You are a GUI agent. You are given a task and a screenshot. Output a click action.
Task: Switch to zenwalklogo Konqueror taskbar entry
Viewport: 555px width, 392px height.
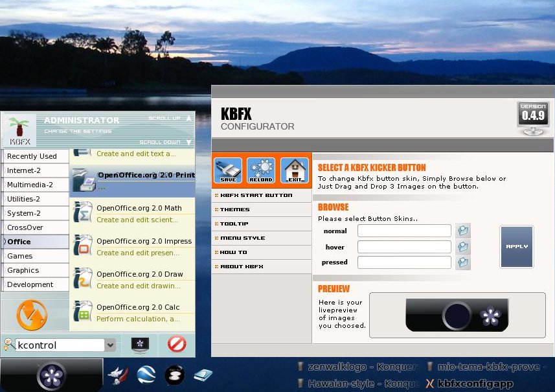click(x=357, y=367)
